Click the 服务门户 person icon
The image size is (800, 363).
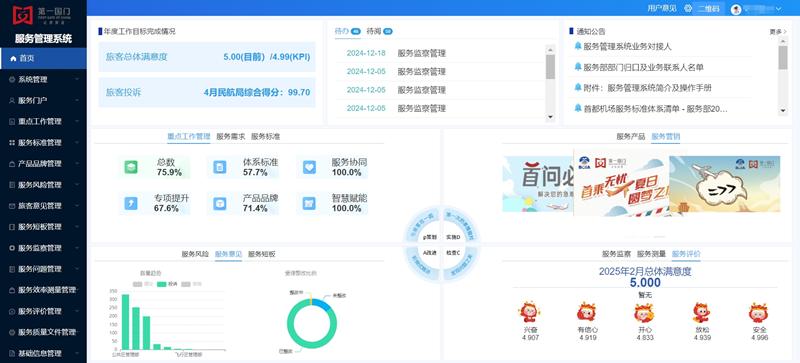coord(12,101)
